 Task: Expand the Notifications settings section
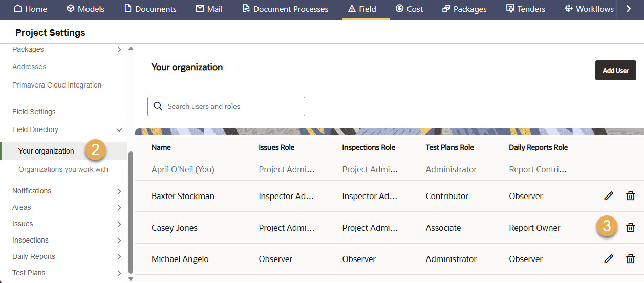(x=119, y=191)
